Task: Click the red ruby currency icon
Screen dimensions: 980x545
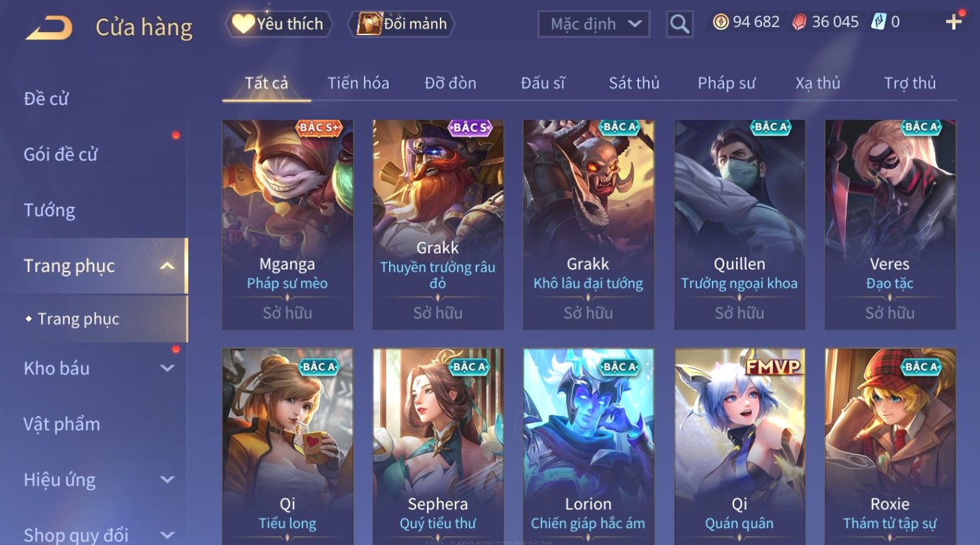Action: click(x=799, y=22)
